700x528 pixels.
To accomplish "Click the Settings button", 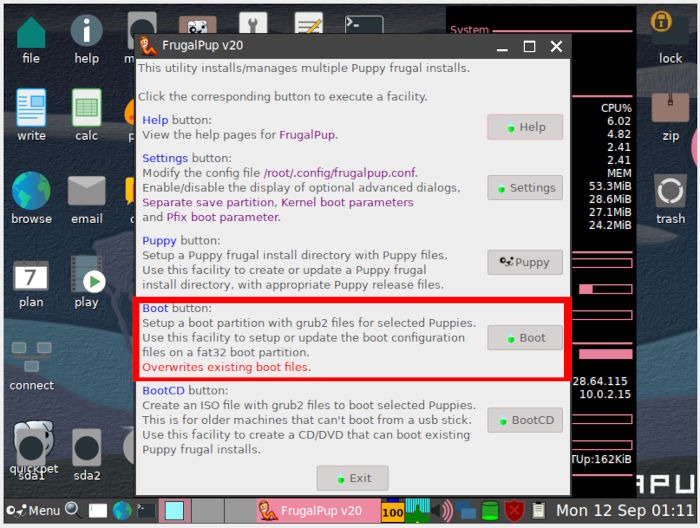I will [x=525, y=187].
